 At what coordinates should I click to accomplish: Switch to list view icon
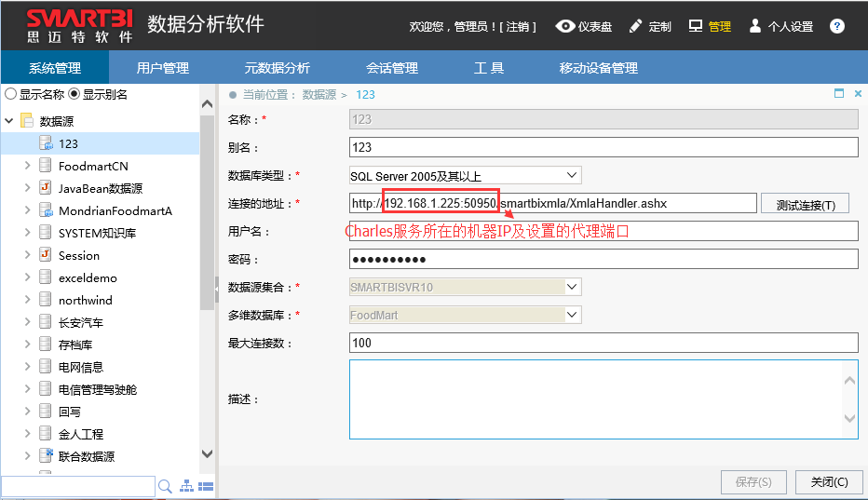coord(206,487)
